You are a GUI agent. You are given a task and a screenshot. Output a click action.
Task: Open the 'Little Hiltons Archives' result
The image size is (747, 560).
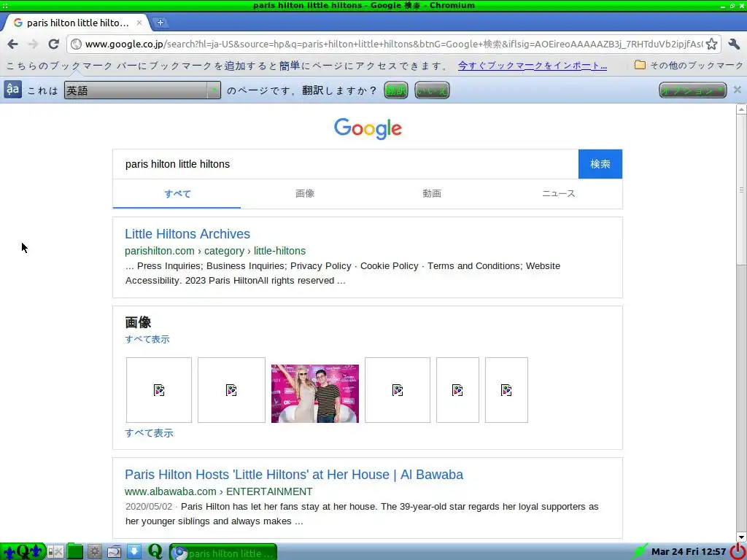187,234
